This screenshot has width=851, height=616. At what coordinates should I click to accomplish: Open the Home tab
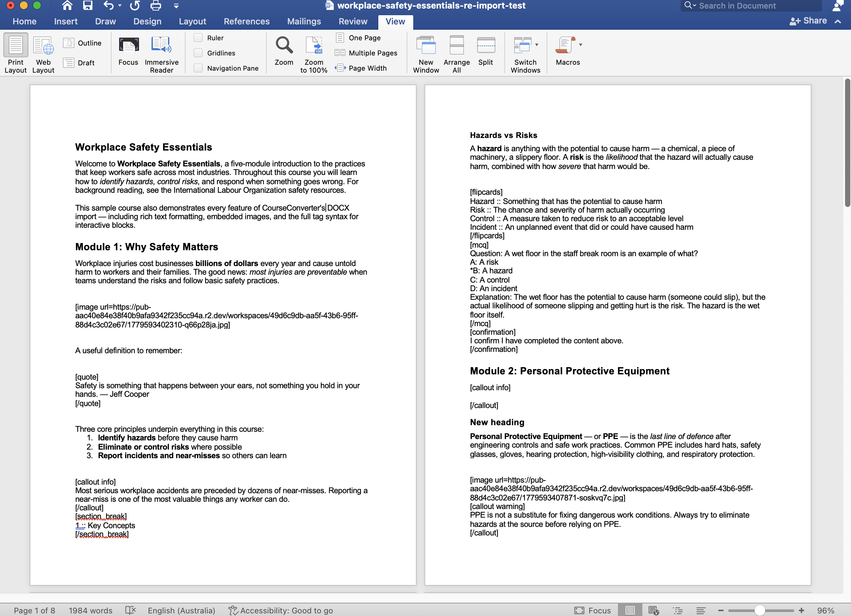24,21
